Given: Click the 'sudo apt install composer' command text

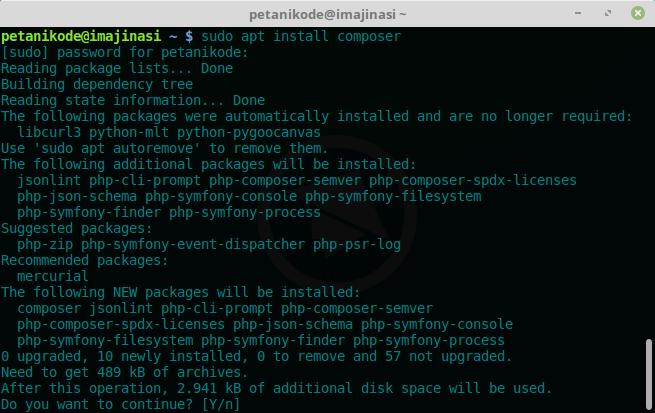Looking at the screenshot, I should tap(301, 36).
